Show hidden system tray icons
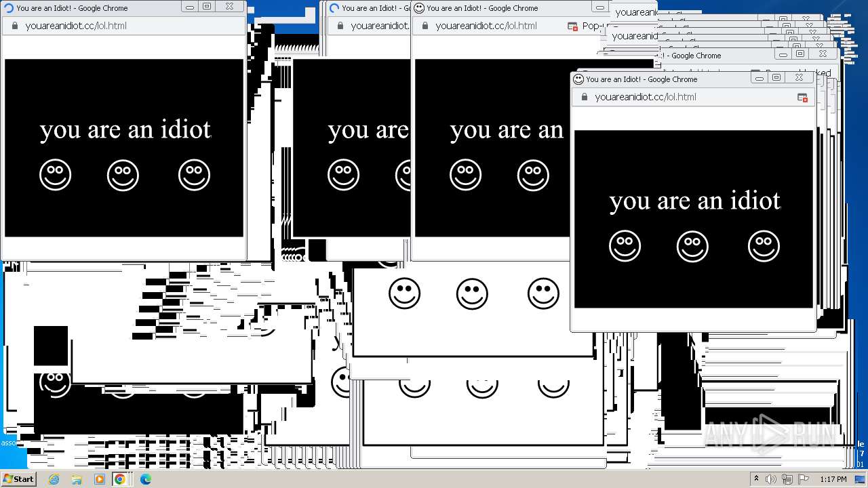The width and height of the screenshot is (868, 488). click(x=756, y=479)
